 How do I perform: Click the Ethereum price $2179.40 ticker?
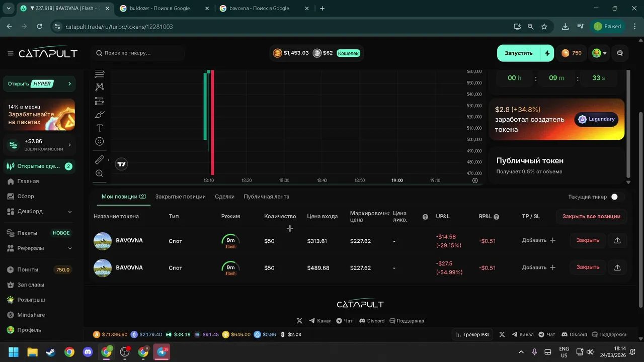pos(146,334)
